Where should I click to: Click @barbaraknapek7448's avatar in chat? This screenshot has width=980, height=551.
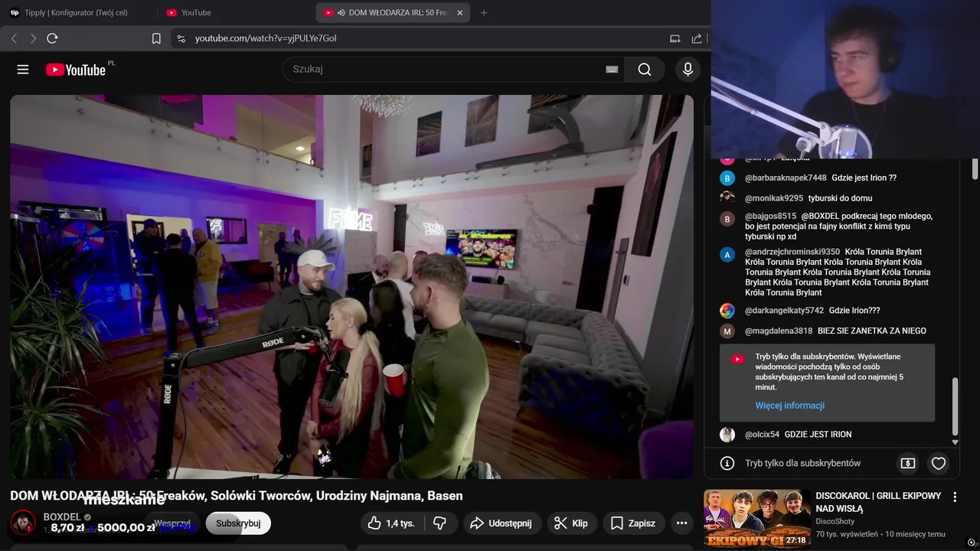727,178
